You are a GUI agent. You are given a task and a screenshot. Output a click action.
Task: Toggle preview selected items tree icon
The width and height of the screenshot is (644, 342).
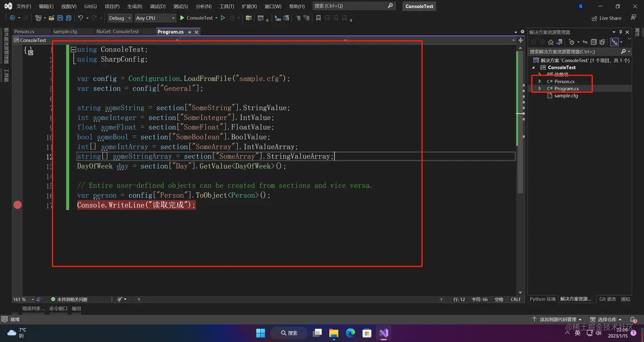(x=614, y=42)
